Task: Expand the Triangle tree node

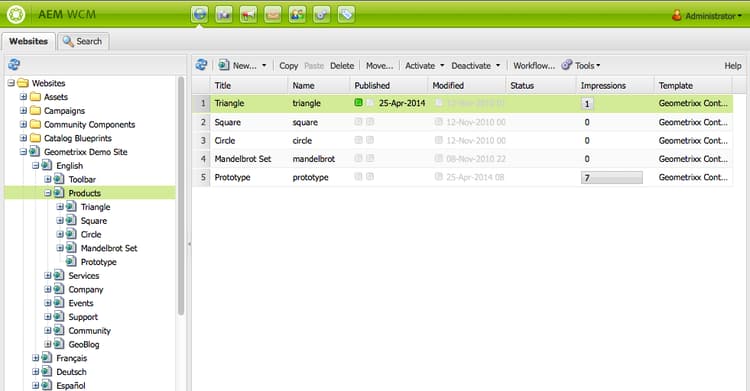Action: pyautogui.click(x=60, y=207)
